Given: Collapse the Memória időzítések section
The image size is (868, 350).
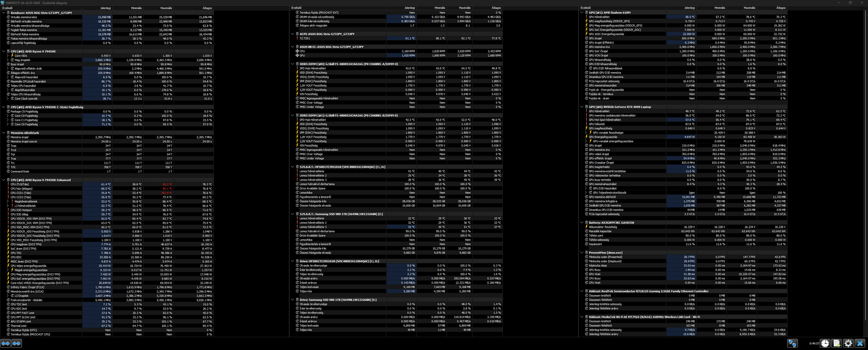Looking at the screenshot, I should [4, 133].
